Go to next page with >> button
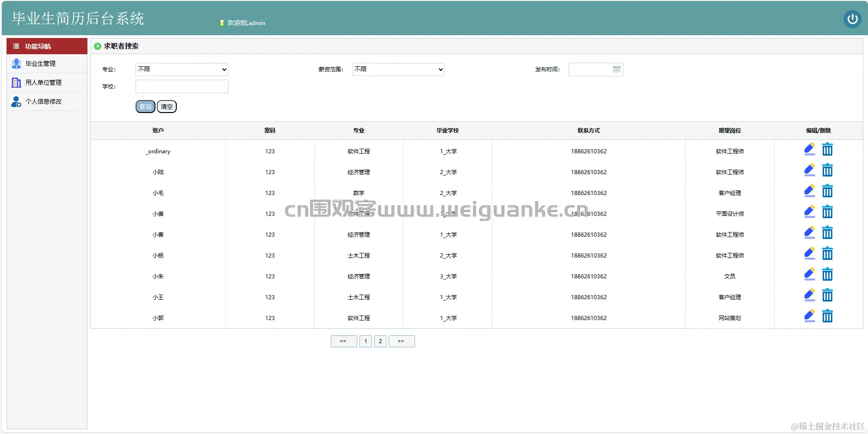Image resolution: width=868 pixels, height=434 pixels. click(402, 341)
